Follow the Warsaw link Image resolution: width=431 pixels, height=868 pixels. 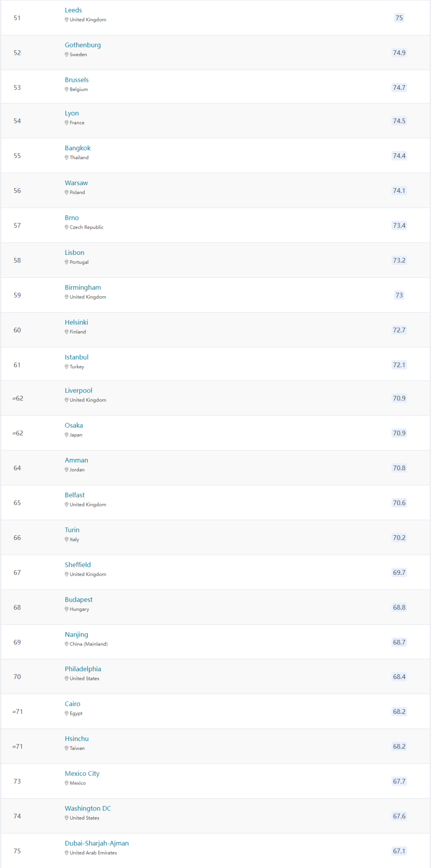pos(76,183)
